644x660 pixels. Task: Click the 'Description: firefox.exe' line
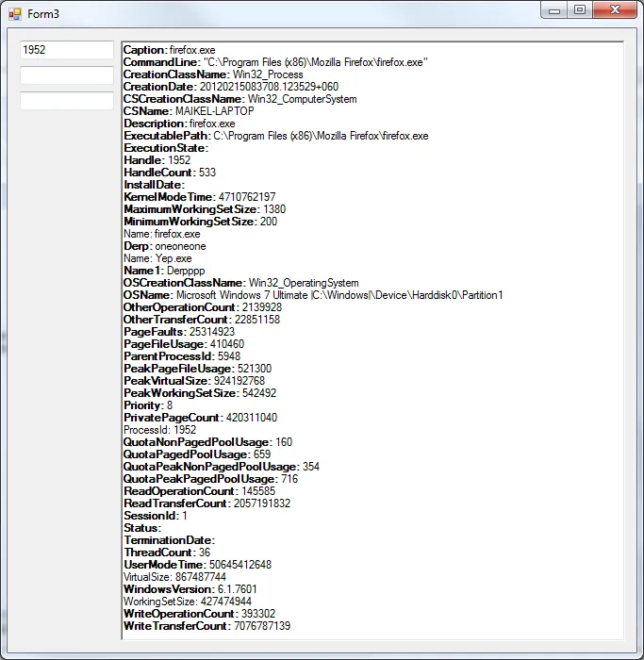tap(179, 124)
